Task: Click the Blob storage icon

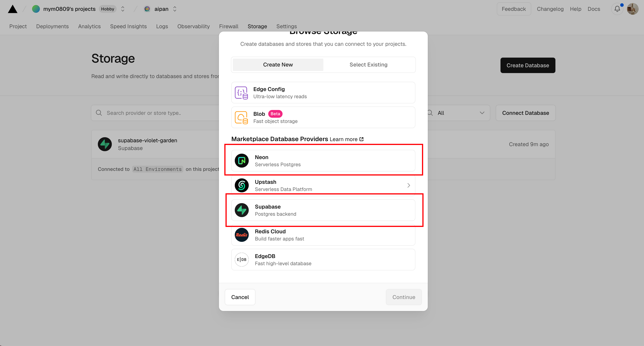Action: click(x=241, y=117)
